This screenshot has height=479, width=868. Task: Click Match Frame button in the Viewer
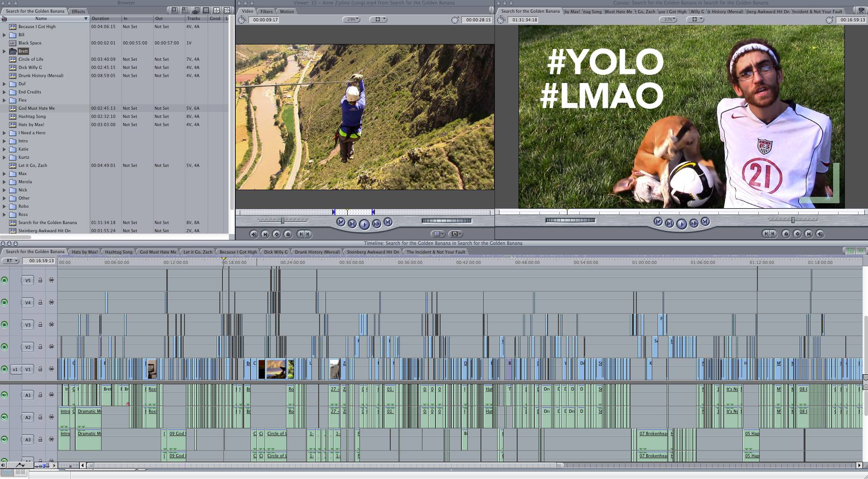click(x=254, y=234)
